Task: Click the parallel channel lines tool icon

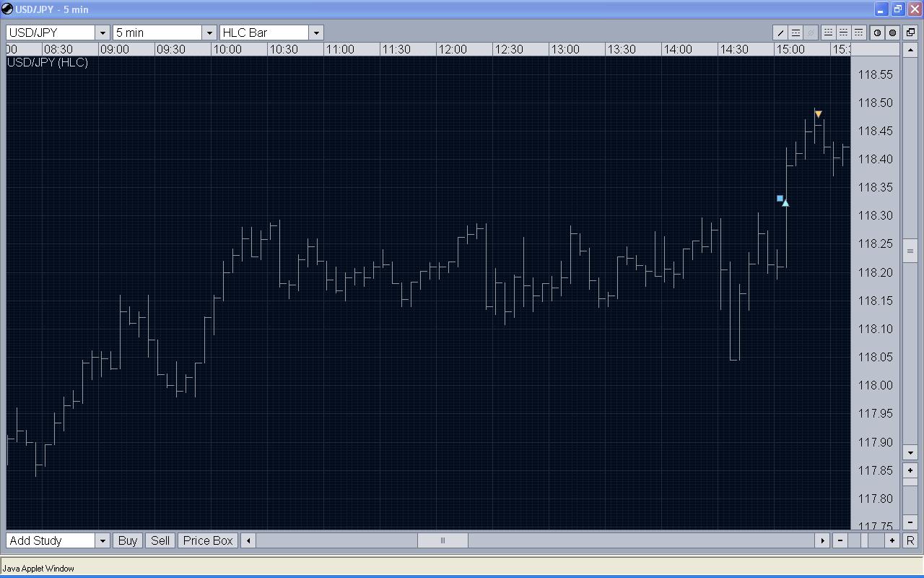Action: point(796,33)
